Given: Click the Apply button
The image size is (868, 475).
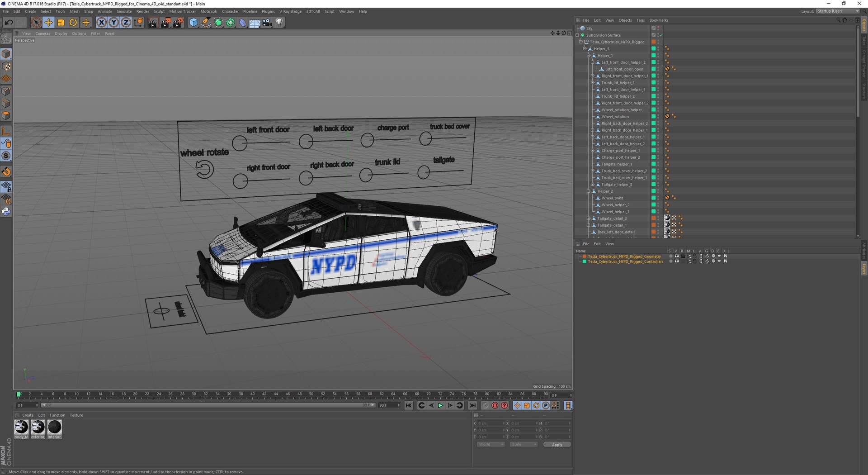Looking at the screenshot, I should point(557,445).
